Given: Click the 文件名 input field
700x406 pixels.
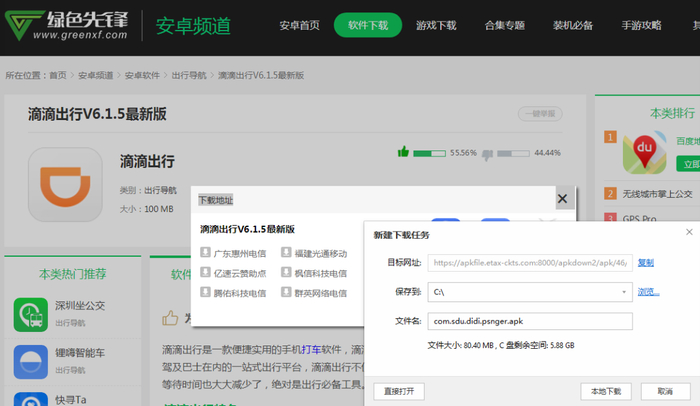Looking at the screenshot, I should [530, 322].
